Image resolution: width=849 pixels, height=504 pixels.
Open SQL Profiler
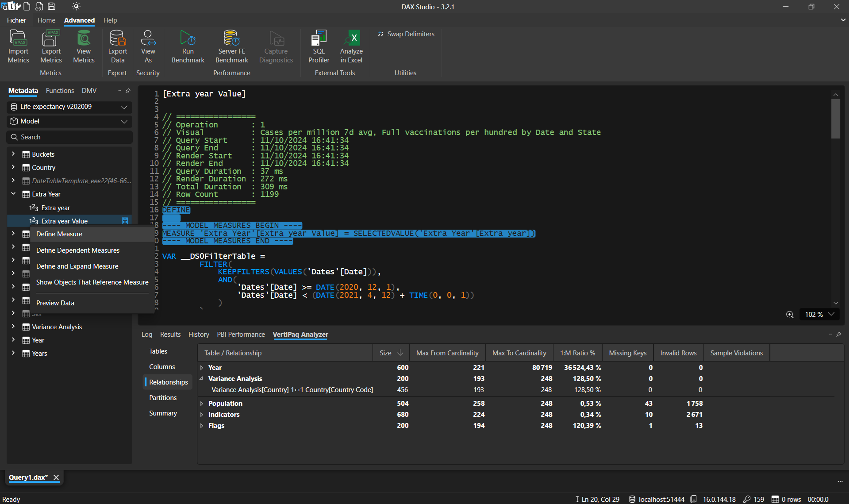point(319,46)
